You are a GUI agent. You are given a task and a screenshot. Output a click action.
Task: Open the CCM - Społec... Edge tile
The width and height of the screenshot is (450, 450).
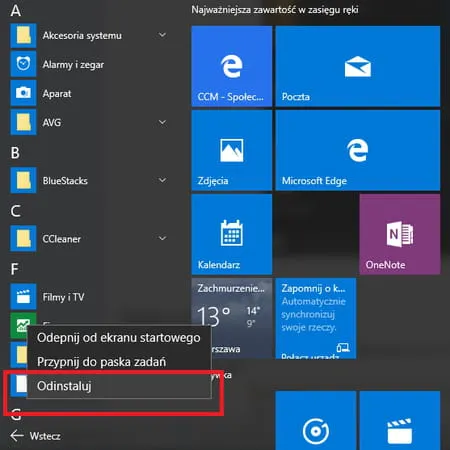click(232, 66)
